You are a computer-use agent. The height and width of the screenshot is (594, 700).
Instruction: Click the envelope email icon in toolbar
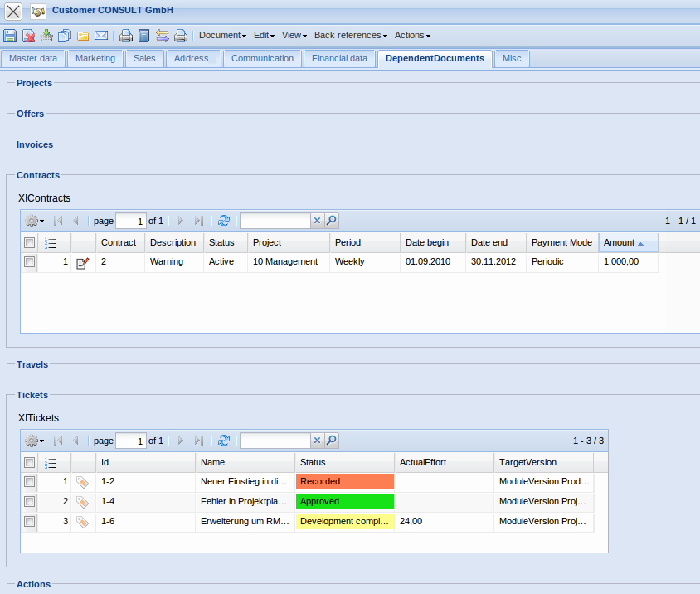[101, 36]
